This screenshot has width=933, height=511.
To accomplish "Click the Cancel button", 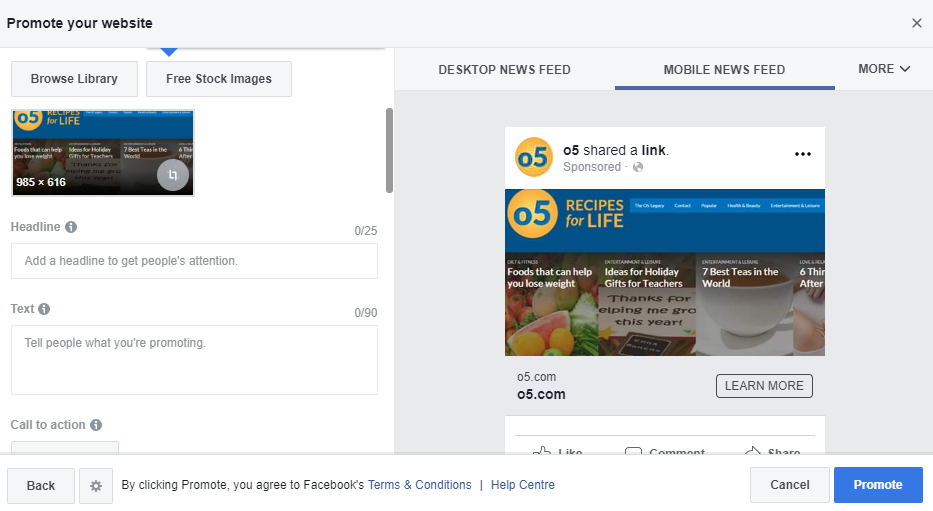I will 789,485.
